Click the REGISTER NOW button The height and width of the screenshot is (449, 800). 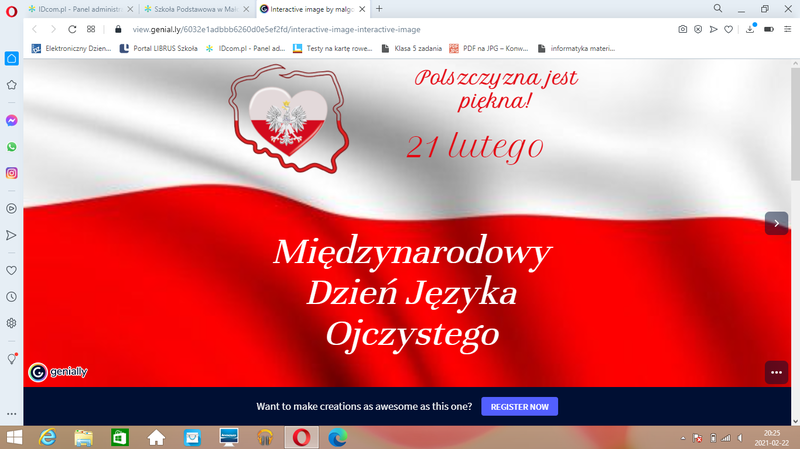(x=519, y=407)
